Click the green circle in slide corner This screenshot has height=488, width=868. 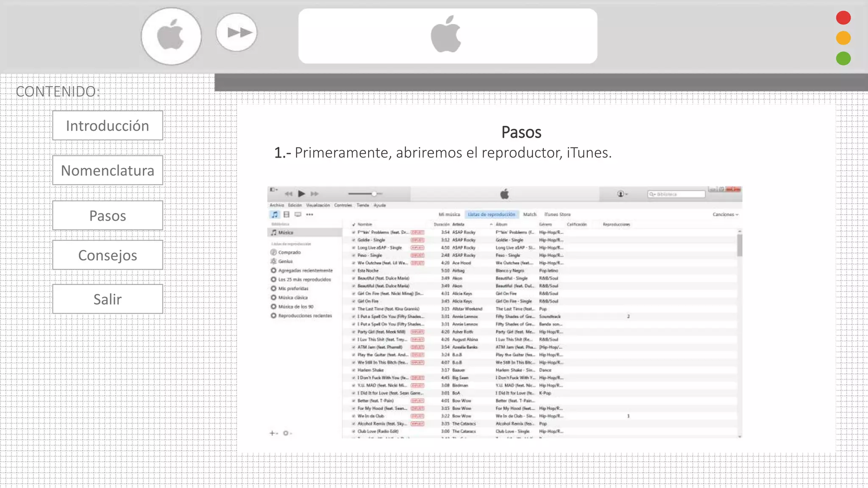(843, 58)
